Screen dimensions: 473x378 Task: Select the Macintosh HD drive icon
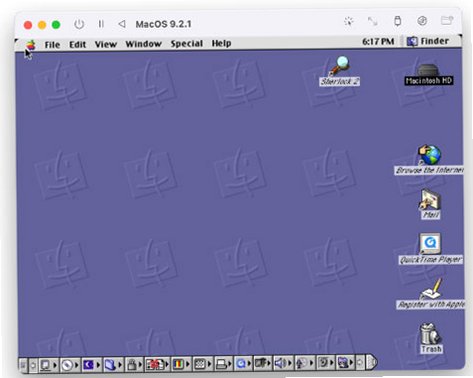(429, 74)
